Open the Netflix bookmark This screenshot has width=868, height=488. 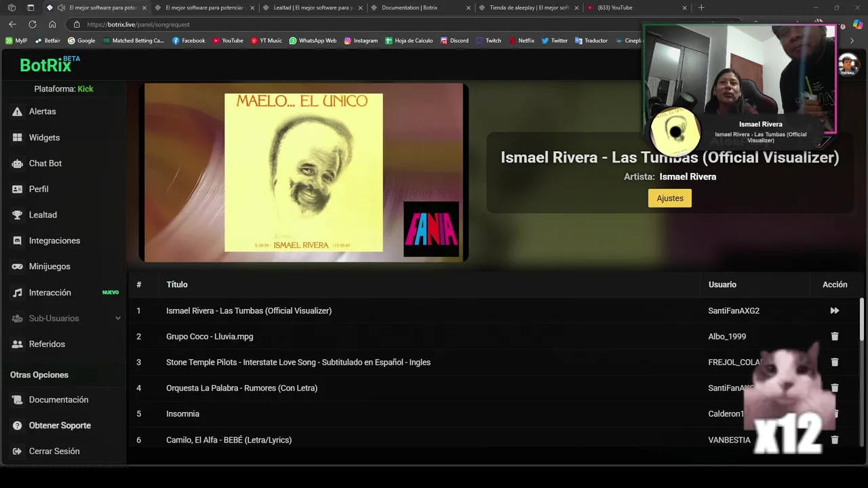click(521, 41)
